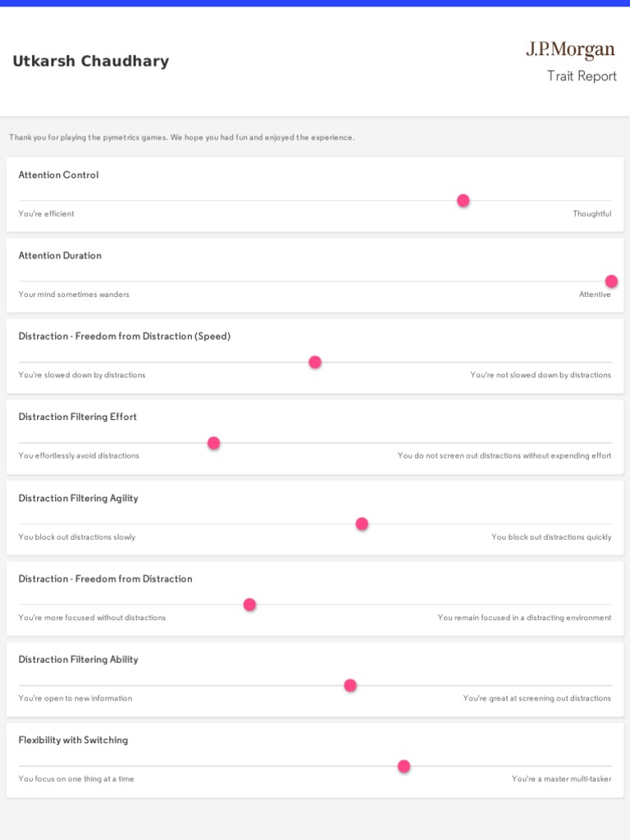Click the Attention Control slider dot

[463, 200]
